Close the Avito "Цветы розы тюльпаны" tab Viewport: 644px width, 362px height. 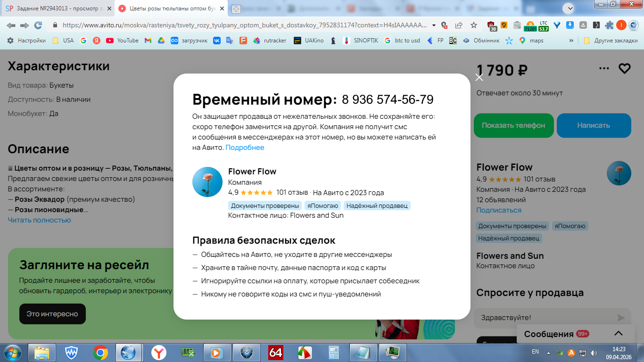tap(221, 8)
